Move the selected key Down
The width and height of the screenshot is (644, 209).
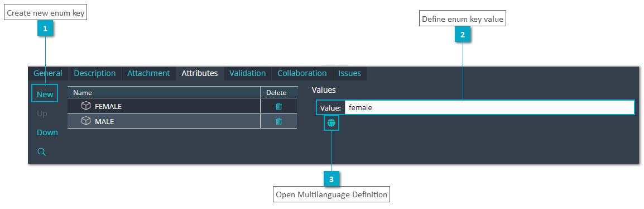pyautogui.click(x=47, y=132)
